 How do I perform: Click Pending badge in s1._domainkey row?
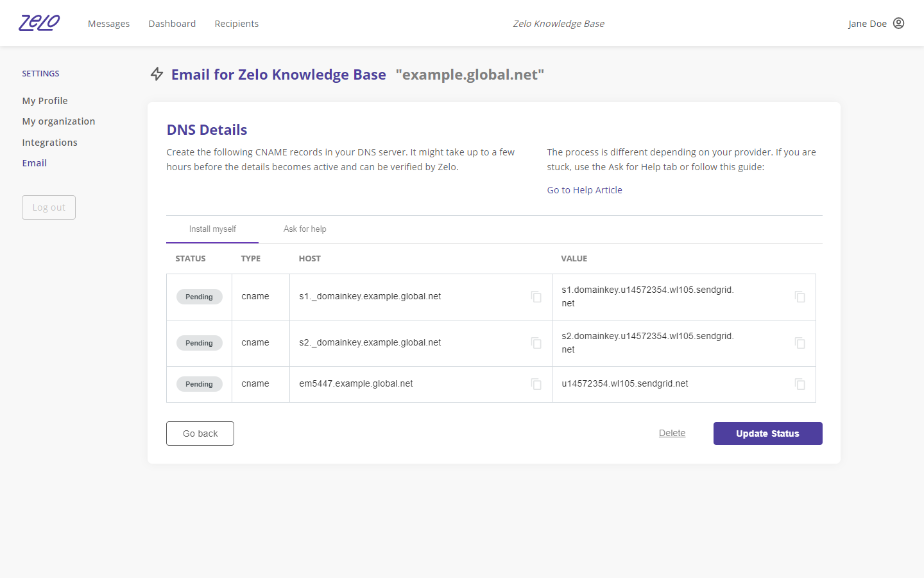click(200, 297)
